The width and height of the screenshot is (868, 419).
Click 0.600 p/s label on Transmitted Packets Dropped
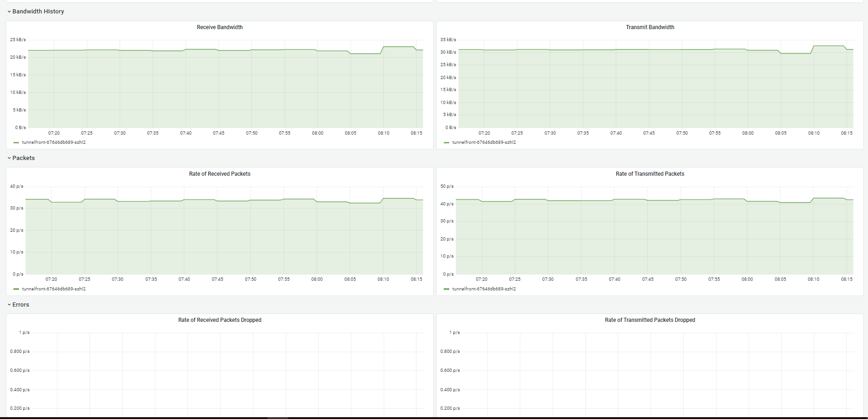pyautogui.click(x=450, y=370)
